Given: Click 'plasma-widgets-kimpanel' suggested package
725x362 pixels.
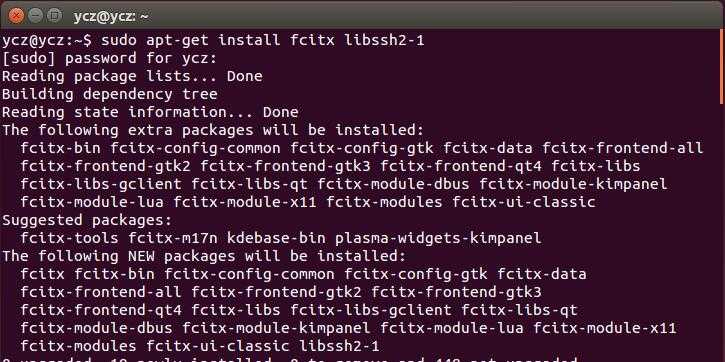Looking at the screenshot, I should pyautogui.click(x=438, y=239).
